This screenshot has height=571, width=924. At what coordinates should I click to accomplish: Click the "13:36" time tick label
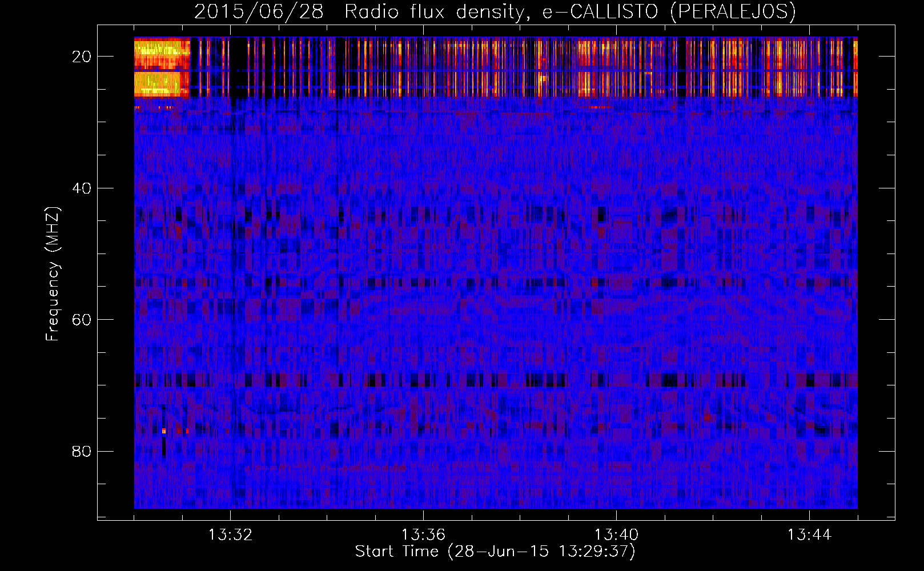click(423, 535)
